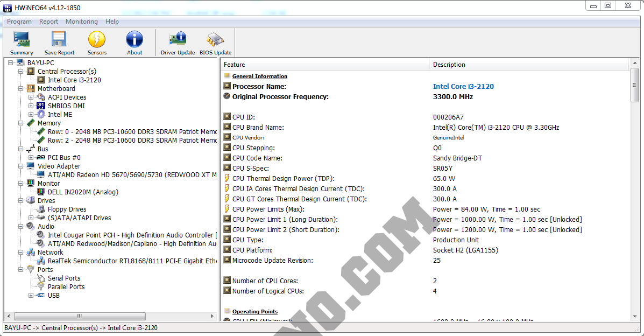Screen dimensions: 644x336
Task: Open the Monitoring menu
Action: click(x=81, y=22)
